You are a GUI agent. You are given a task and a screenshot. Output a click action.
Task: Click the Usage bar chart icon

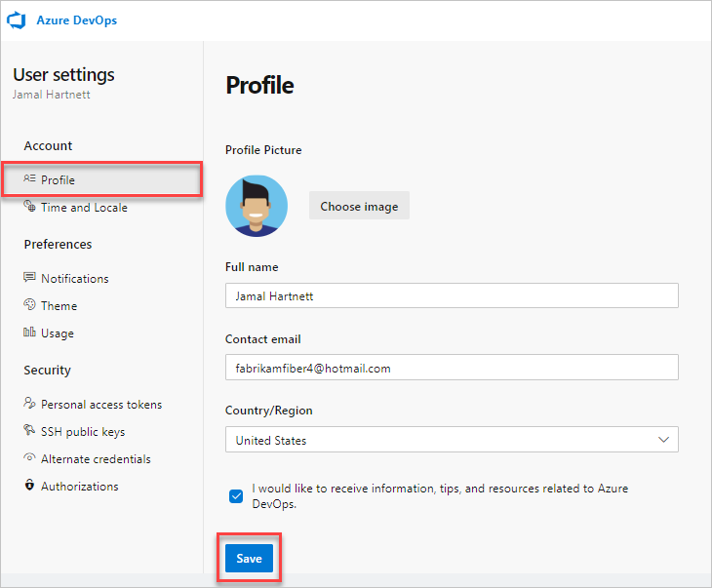pos(30,333)
